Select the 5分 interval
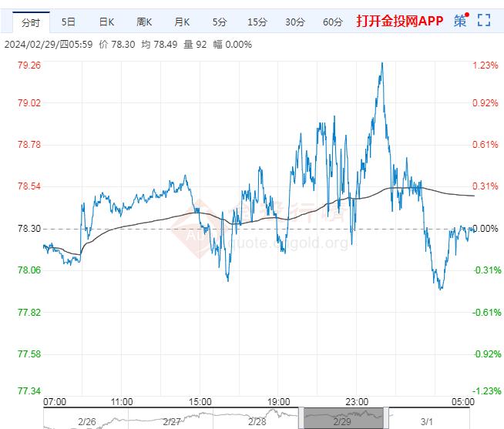 click(220, 22)
